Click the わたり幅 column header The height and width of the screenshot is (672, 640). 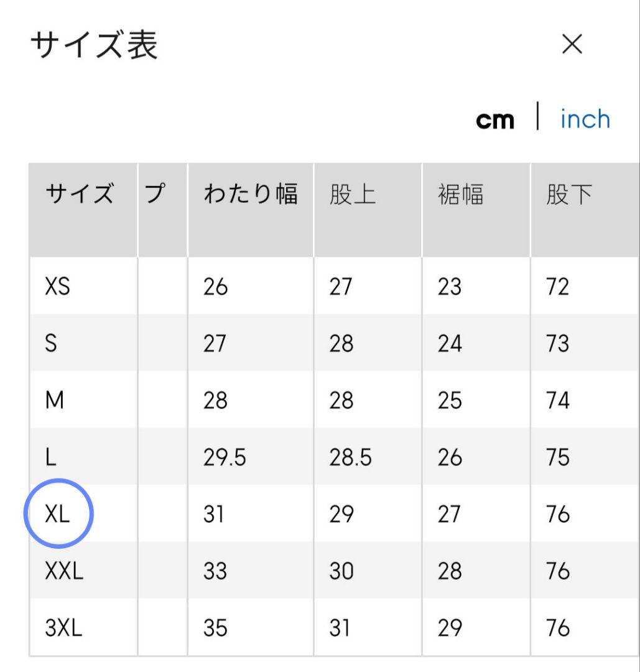click(250, 195)
